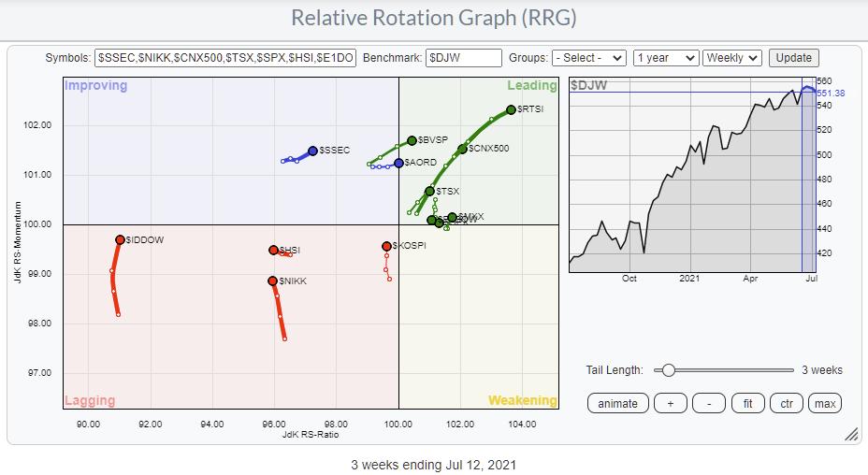Screen dimensions: 868x475
Task: Click the Tail Length slider handle
Action: (x=668, y=370)
